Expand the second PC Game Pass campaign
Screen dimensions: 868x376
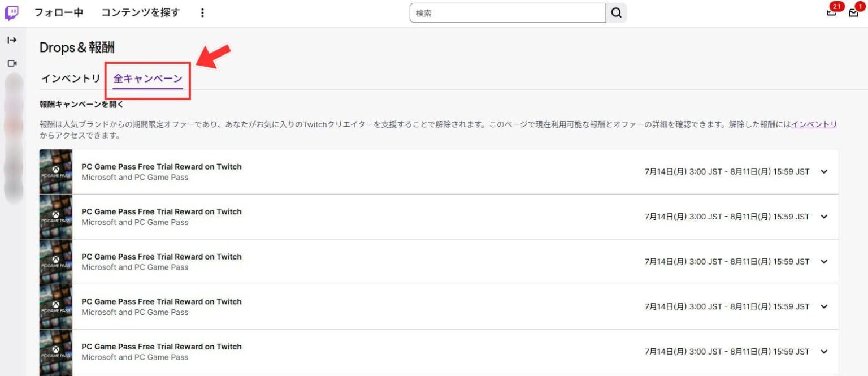[x=823, y=217]
